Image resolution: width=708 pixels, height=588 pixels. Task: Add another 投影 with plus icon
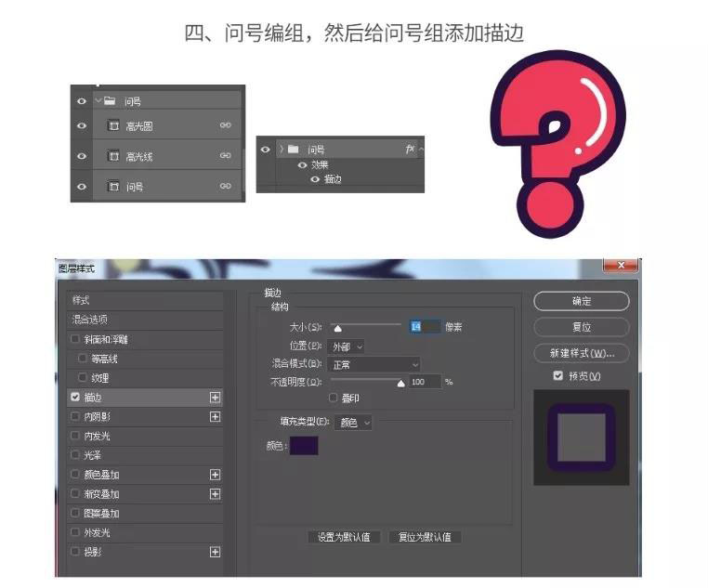(215, 552)
